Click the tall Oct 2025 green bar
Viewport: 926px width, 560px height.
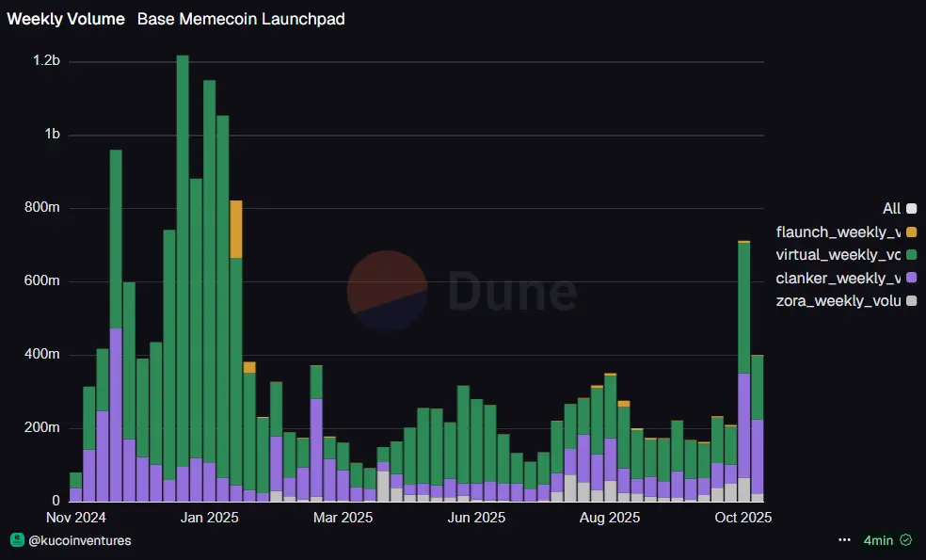pos(744,308)
